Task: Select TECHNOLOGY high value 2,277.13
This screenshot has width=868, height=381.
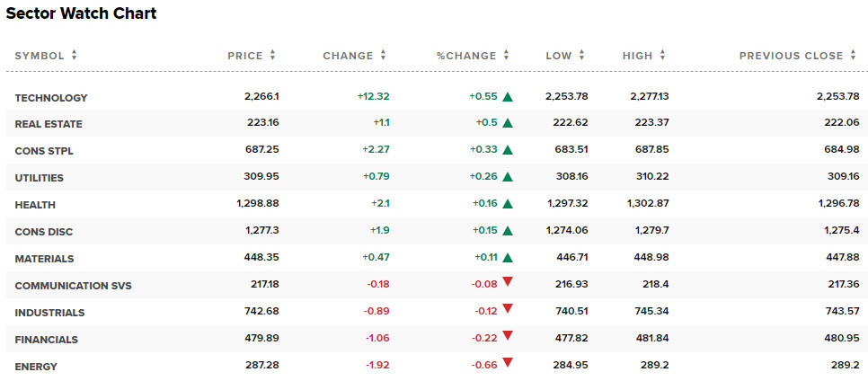Action: [648, 96]
